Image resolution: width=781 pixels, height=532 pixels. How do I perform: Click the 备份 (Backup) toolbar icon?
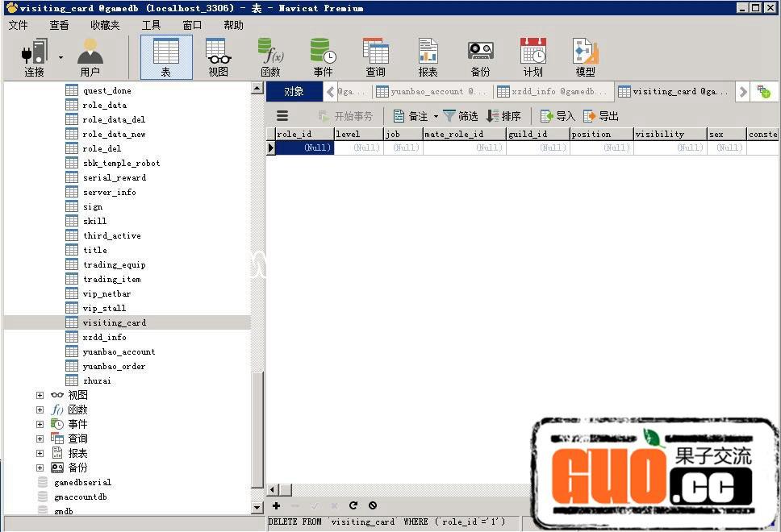pos(480,56)
